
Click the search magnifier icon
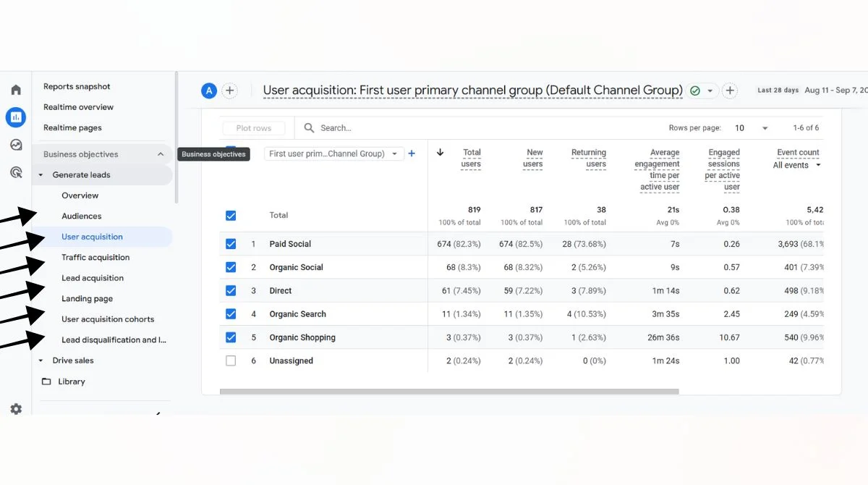[309, 128]
